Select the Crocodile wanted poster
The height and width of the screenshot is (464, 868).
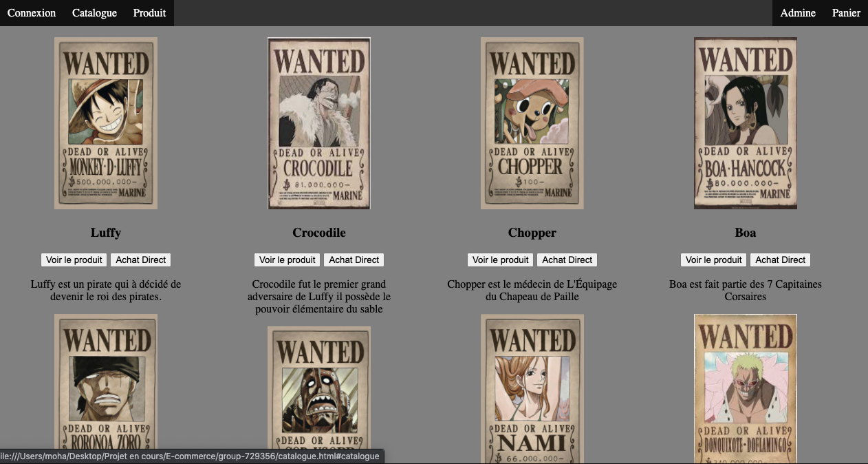319,124
